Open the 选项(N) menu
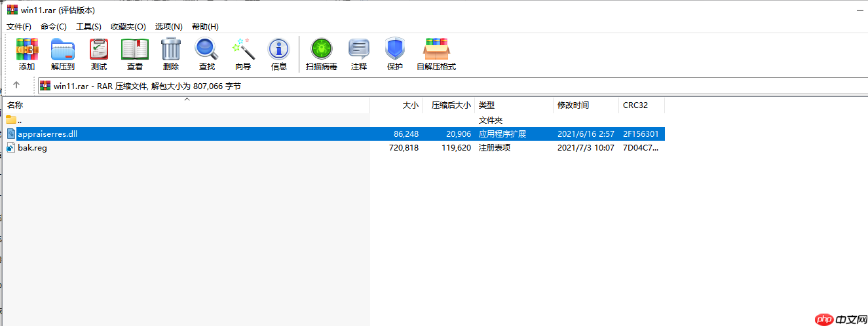The image size is (868, 326). [x=168, y=26]
